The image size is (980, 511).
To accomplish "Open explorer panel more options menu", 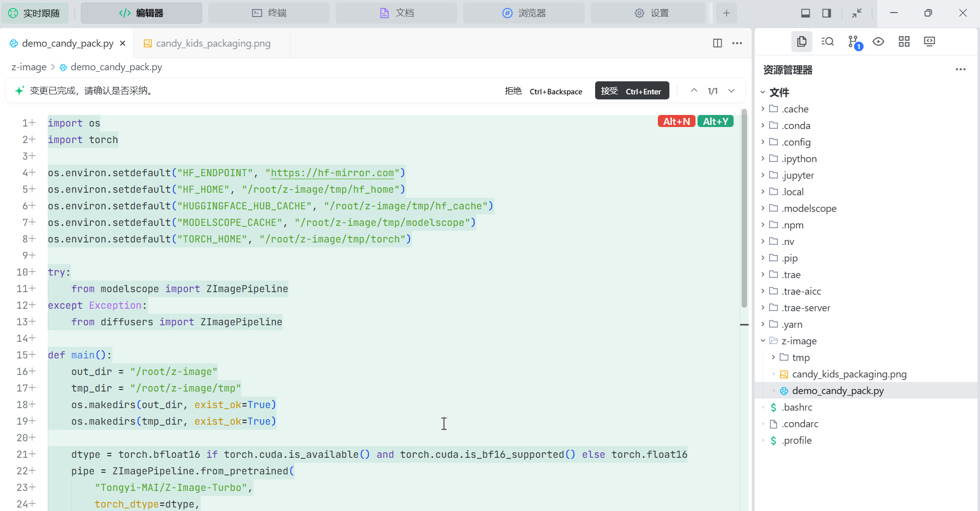I will 960,70.
